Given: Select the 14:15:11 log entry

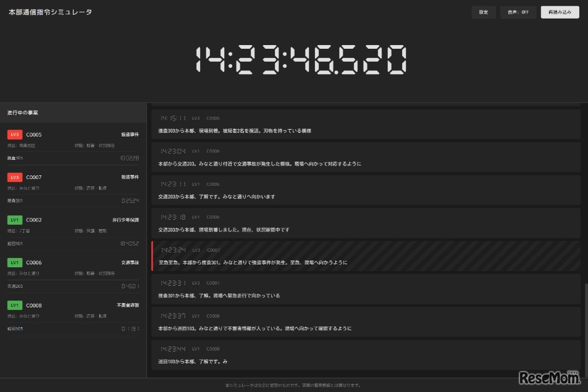Looking at the screenshot, I should [366, 125].
